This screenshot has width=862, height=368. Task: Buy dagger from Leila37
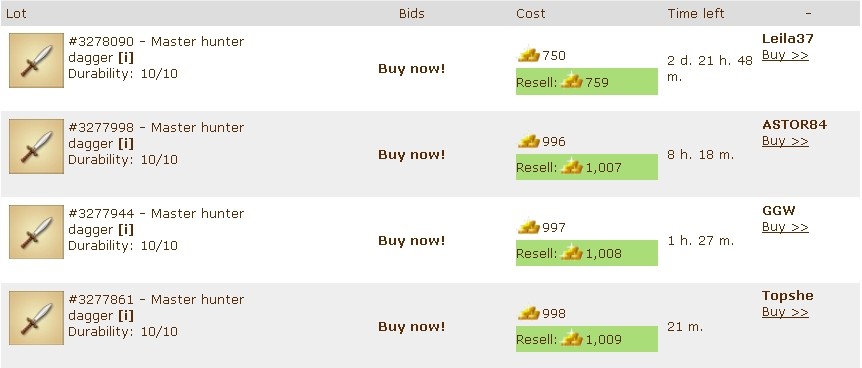[785, 55]
